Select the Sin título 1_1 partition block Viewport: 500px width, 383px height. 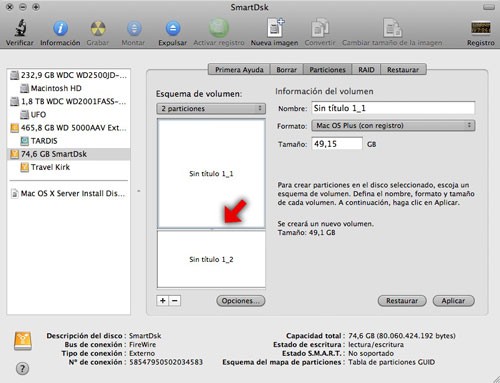211,174
